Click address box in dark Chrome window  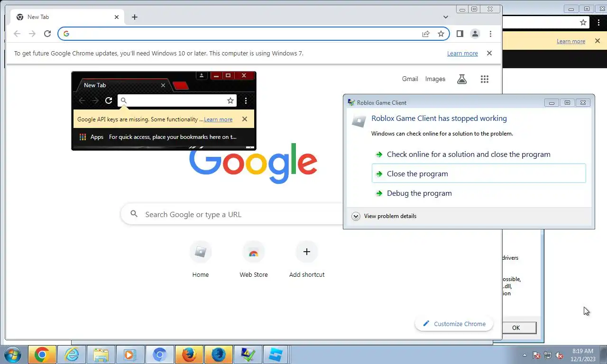pyautogui.click(x=176, y=100)
